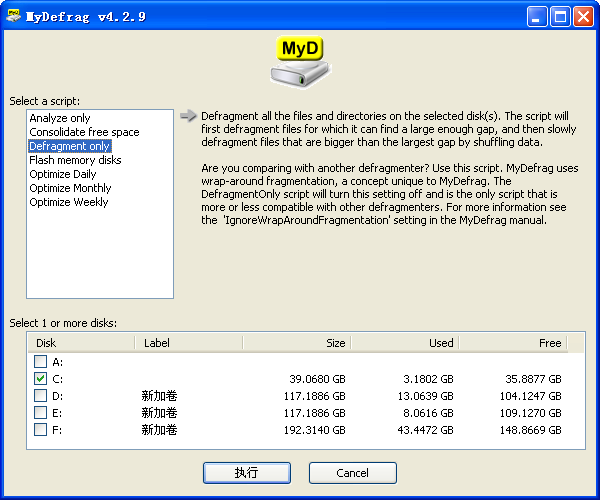Screen dimensions: 600x500
Task: Pick the Optimize Weekly script
Action: pos(68,202)
